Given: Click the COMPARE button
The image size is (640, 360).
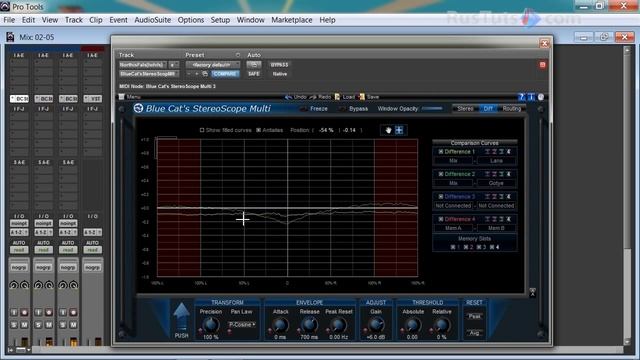Looking at the screenshot, I should (225, 74).
